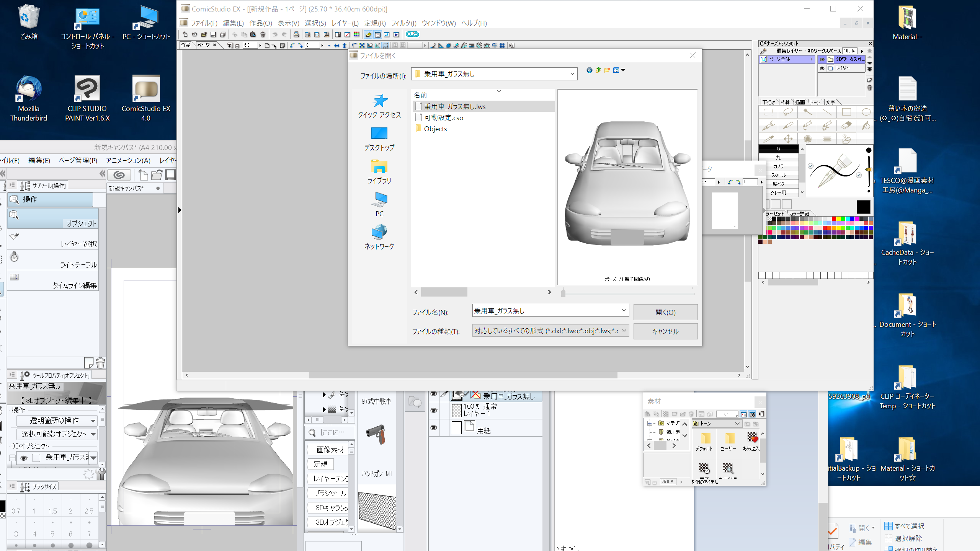This screenshot has height=551, width=980.
Task: Open the フィルタ menu
Action: [403, 23]
